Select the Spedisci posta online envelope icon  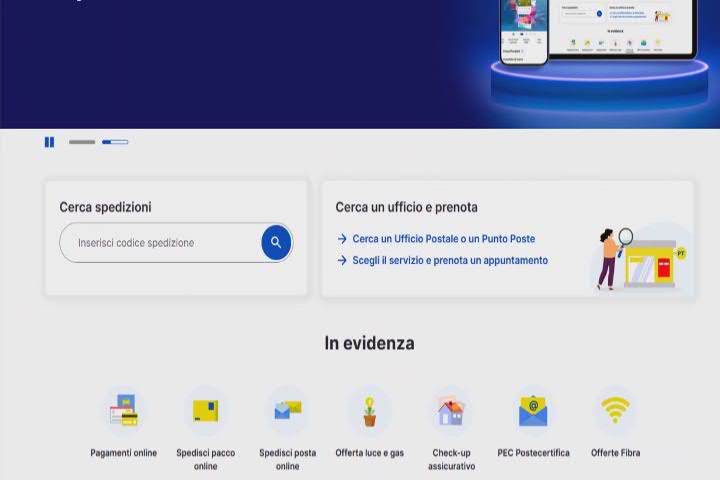[x=287, y=411]
